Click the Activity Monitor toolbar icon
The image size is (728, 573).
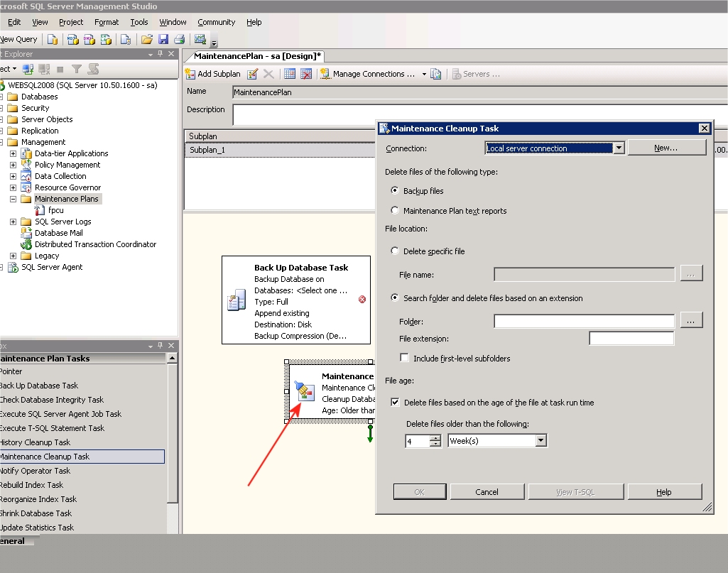tap(200, 40)
